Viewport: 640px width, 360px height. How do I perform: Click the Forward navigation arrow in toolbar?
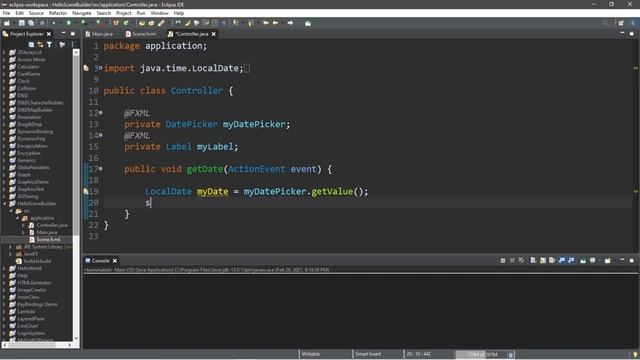[290, 23]
